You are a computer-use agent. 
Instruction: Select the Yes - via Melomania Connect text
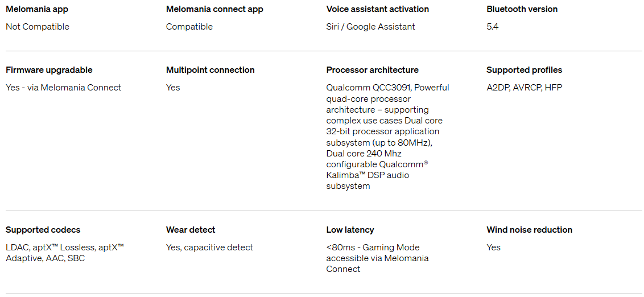pos(63,88)
